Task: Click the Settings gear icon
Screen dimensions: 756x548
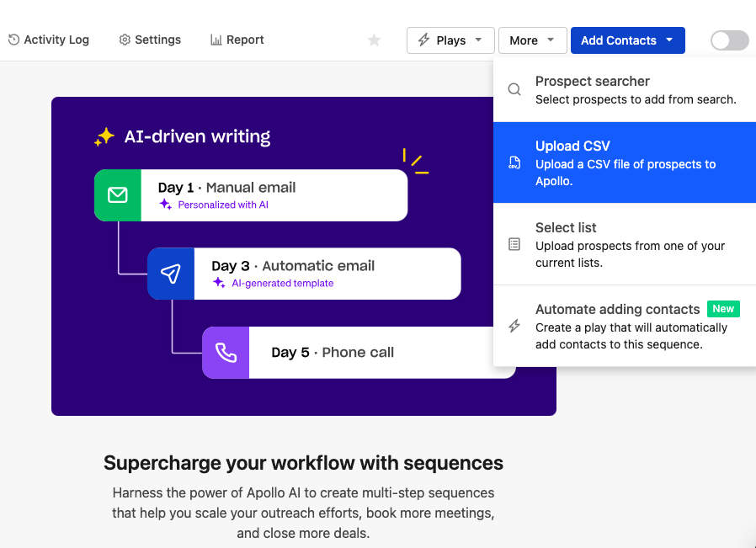Action: (125, 40)
